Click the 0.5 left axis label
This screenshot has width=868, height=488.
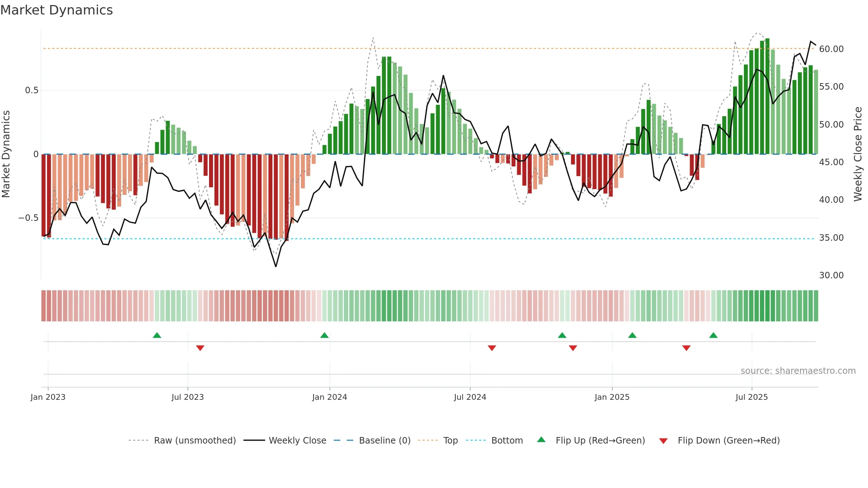coord(32,90)
